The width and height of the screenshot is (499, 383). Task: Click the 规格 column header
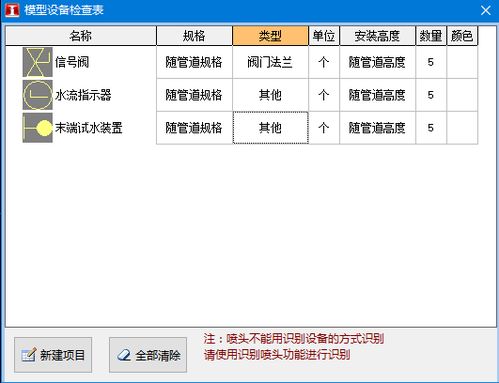pos(194,36)
